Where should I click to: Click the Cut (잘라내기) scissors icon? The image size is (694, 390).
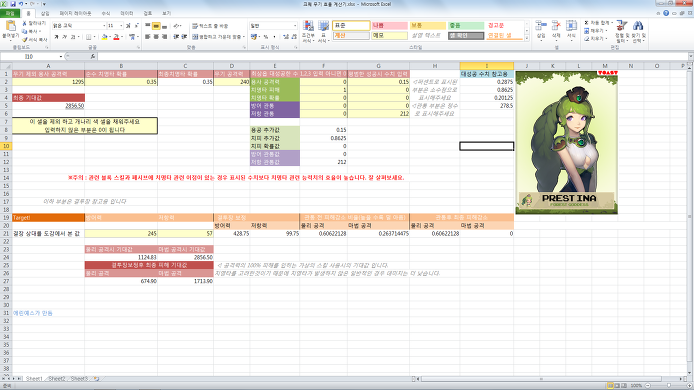click(x=25, y=23)
